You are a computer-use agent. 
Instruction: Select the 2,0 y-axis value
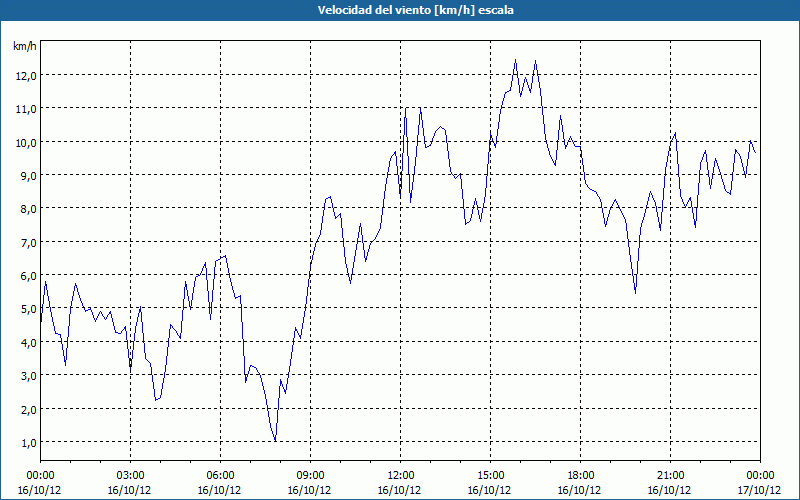coord(29,409)
